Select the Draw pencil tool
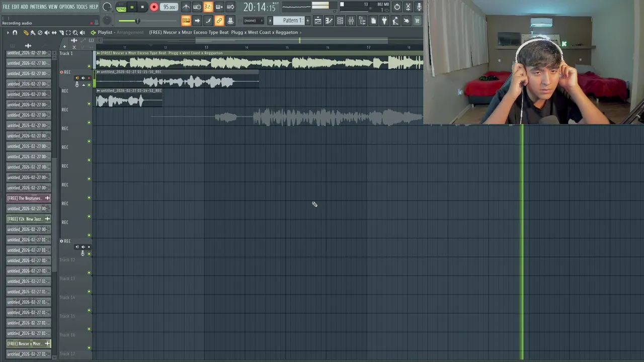 [x=26, y=33]
